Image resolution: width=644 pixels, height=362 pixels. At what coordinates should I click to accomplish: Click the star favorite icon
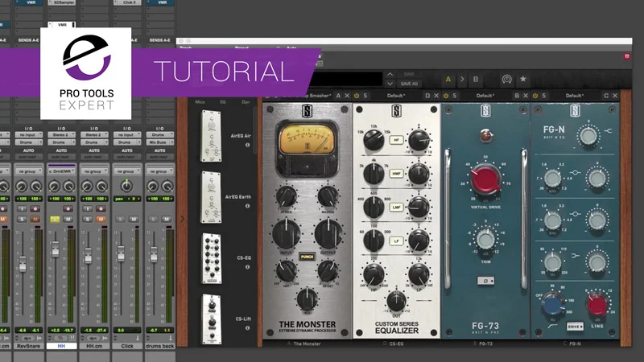click(522, 79)
